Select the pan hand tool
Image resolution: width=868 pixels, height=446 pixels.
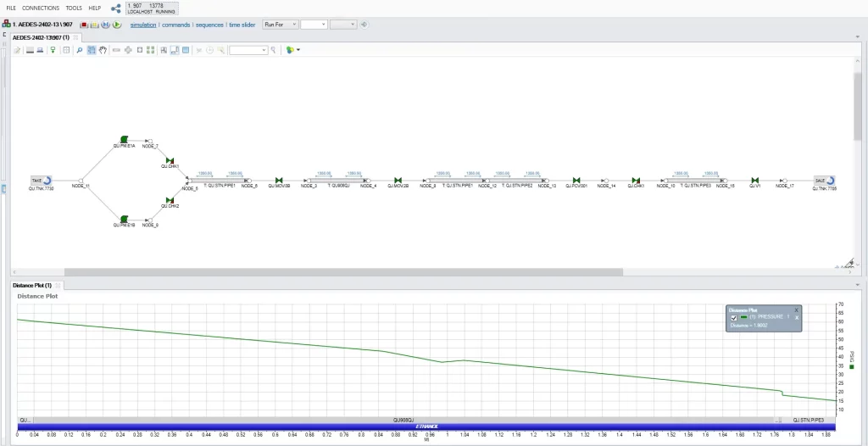point(103,50)
